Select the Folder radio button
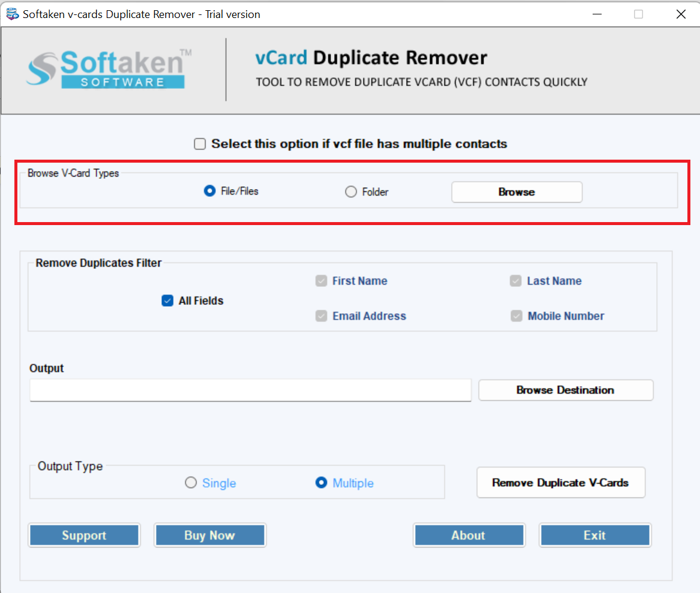This screenshot has height=593, width=700. point(351,191)
